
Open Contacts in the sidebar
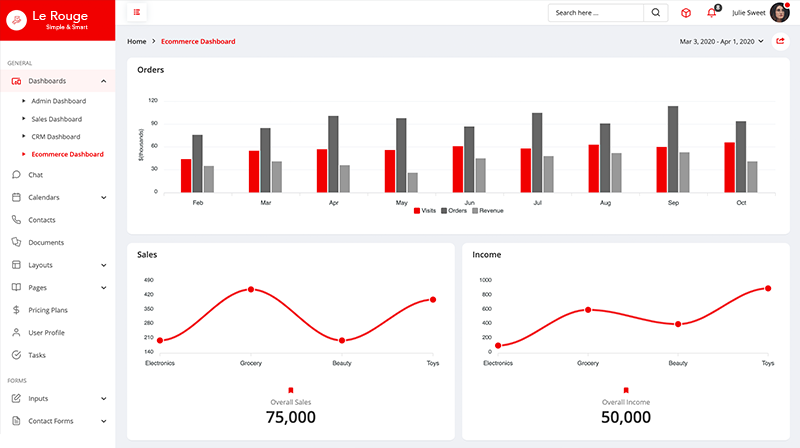[41, 220]
